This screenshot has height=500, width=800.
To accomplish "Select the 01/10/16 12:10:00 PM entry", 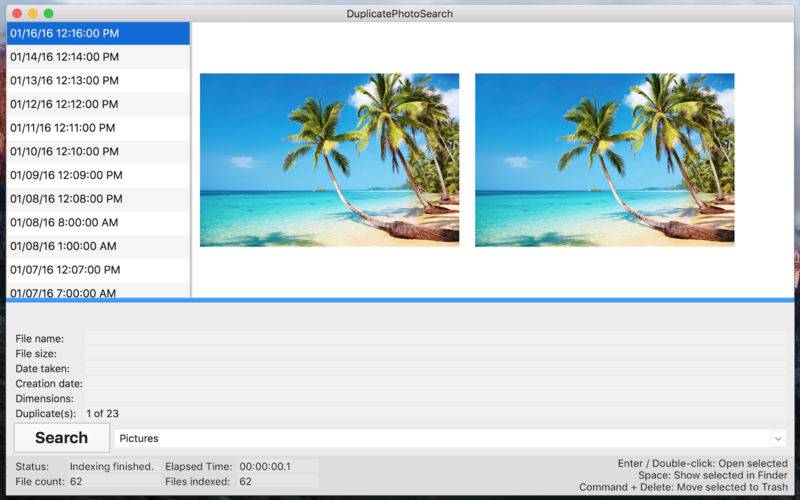I will 98,152.
